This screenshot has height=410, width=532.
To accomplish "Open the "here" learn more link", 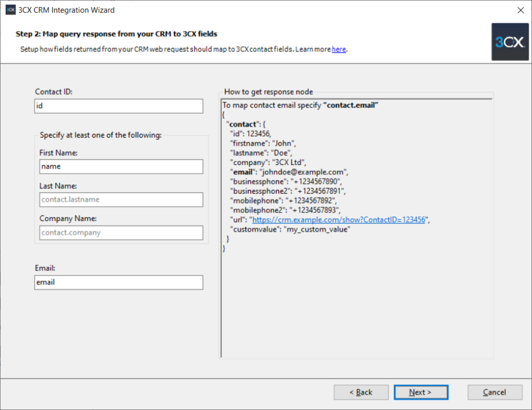I will coord(339,49).
